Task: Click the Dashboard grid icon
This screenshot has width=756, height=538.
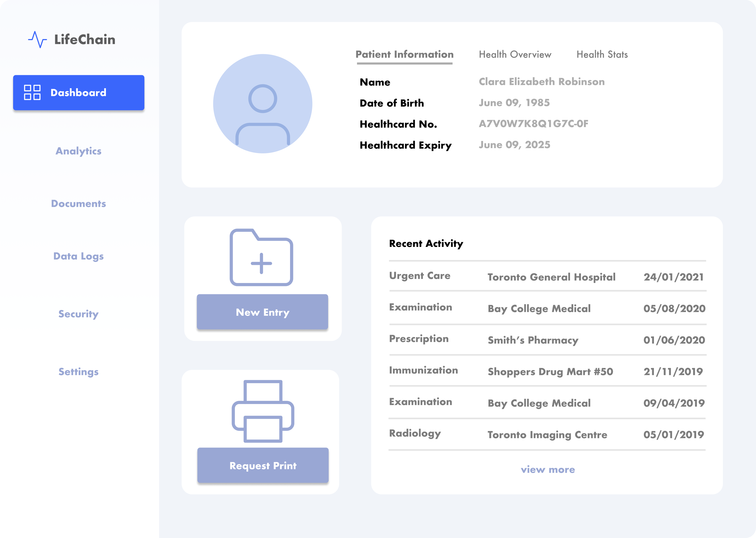Action: [32, 92]
